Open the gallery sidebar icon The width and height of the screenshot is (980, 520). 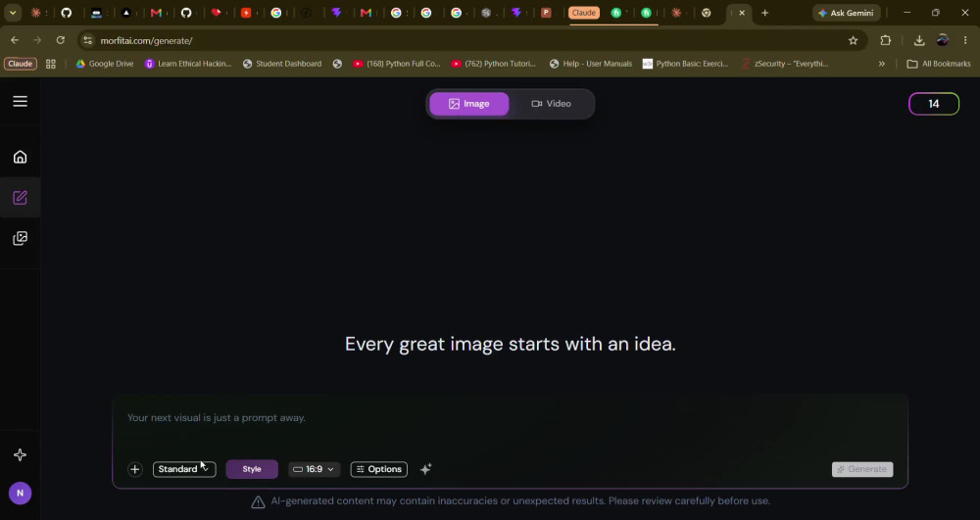click(20, 238)
